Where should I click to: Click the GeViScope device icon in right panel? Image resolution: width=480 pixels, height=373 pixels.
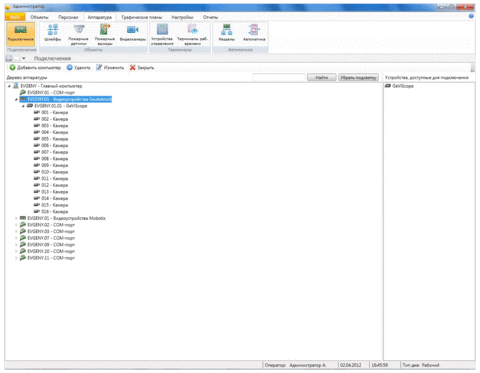click(388, 86)
